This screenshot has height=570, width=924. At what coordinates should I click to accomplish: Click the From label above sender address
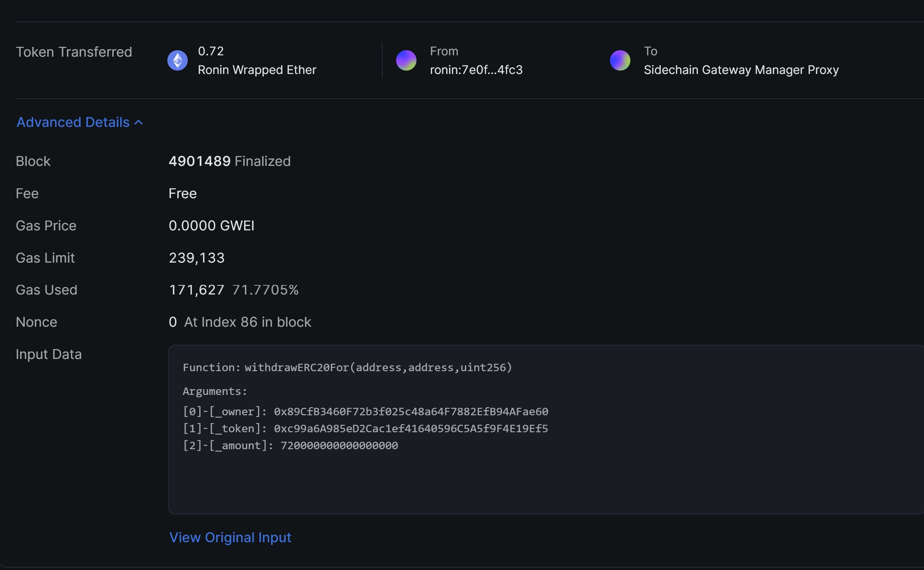(444, 51)
